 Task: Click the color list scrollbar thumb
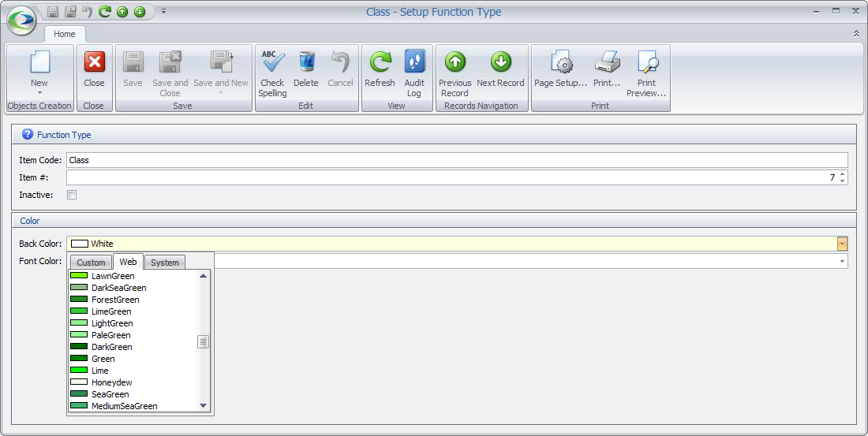[x=203, y=342]
